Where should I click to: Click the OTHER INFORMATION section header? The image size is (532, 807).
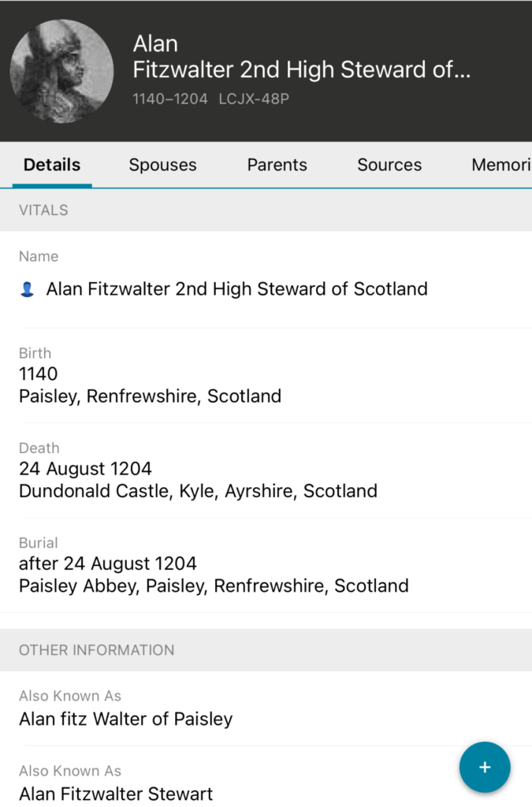97,650
